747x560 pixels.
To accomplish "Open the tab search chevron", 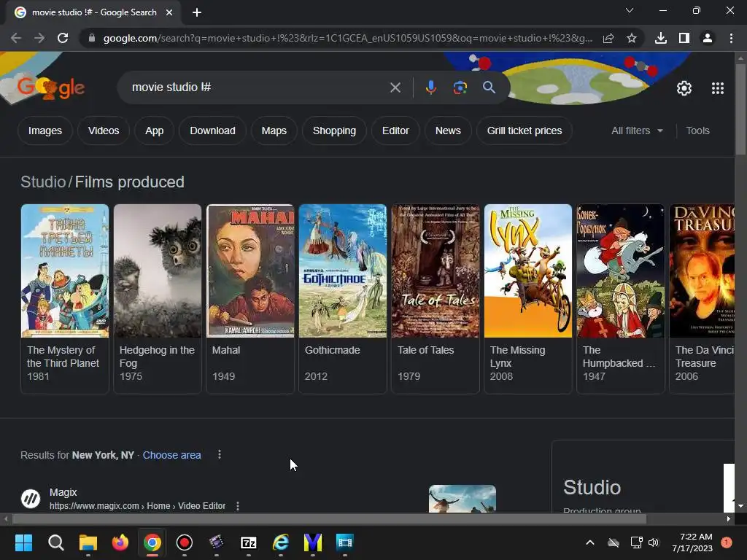I will click(x=630, y=10).
